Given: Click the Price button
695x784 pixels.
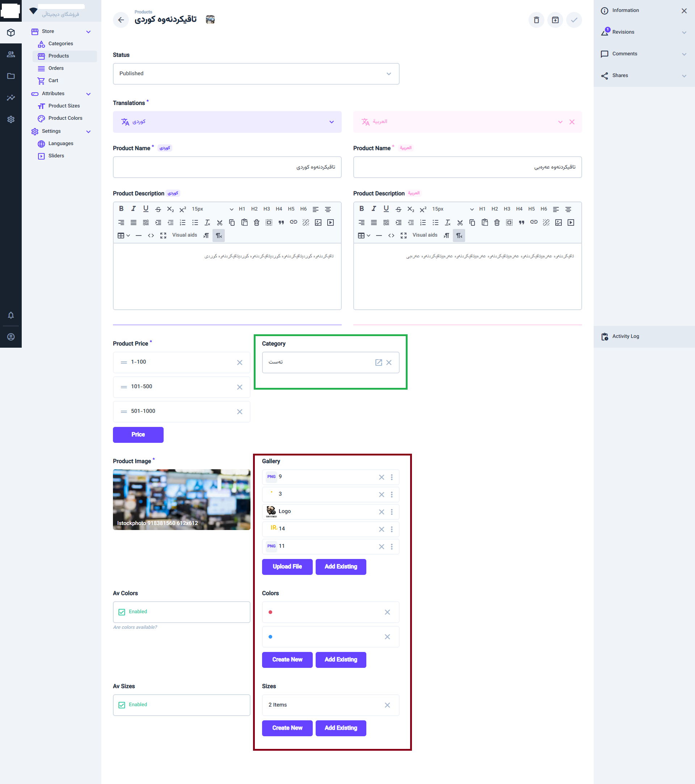Looking at the screenshot, I should point(138,435).
